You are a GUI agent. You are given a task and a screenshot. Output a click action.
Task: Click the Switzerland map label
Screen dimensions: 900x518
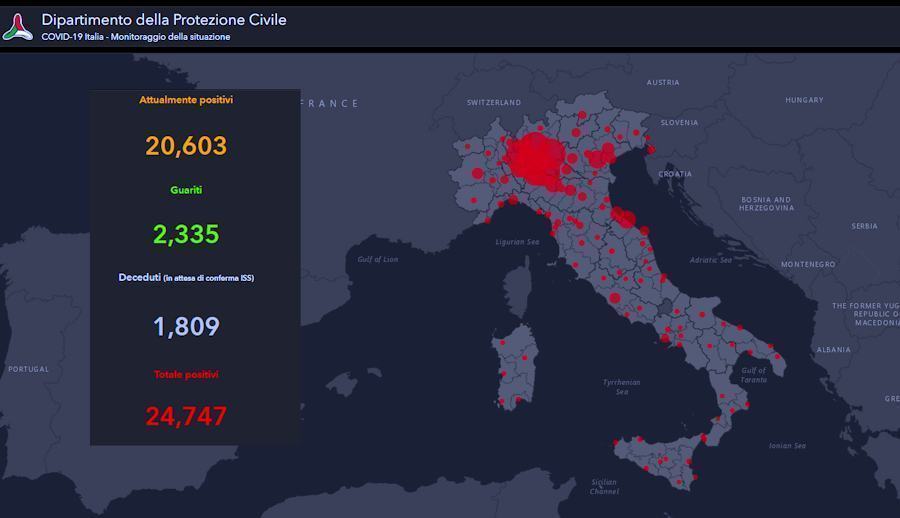coord(494,103)
